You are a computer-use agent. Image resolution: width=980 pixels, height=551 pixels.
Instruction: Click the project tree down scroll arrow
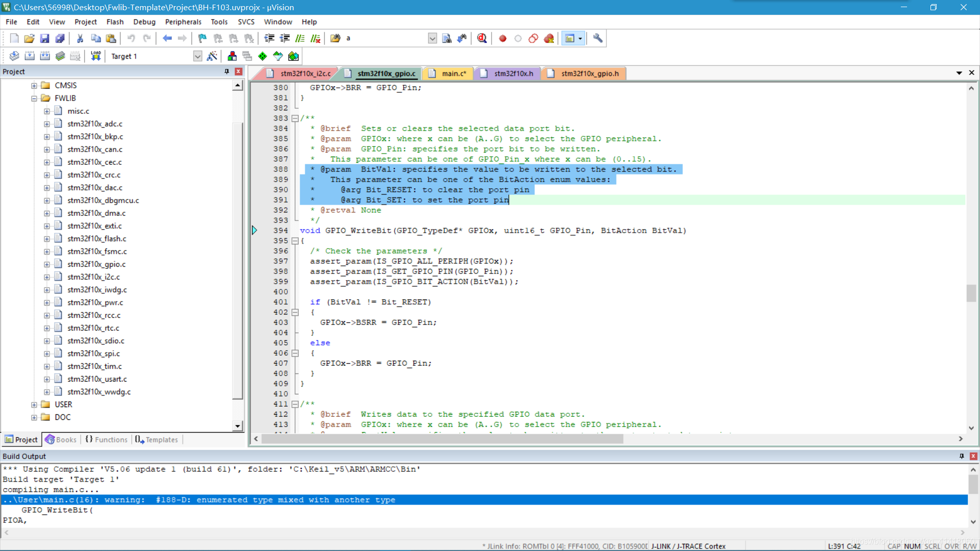pyautogui.click(x=237, y=426)
